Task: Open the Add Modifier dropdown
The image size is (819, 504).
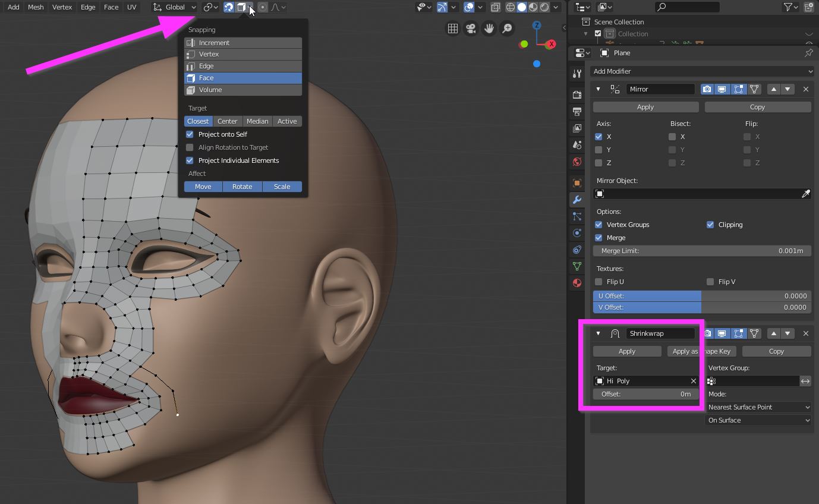Action: click(702, 71)
